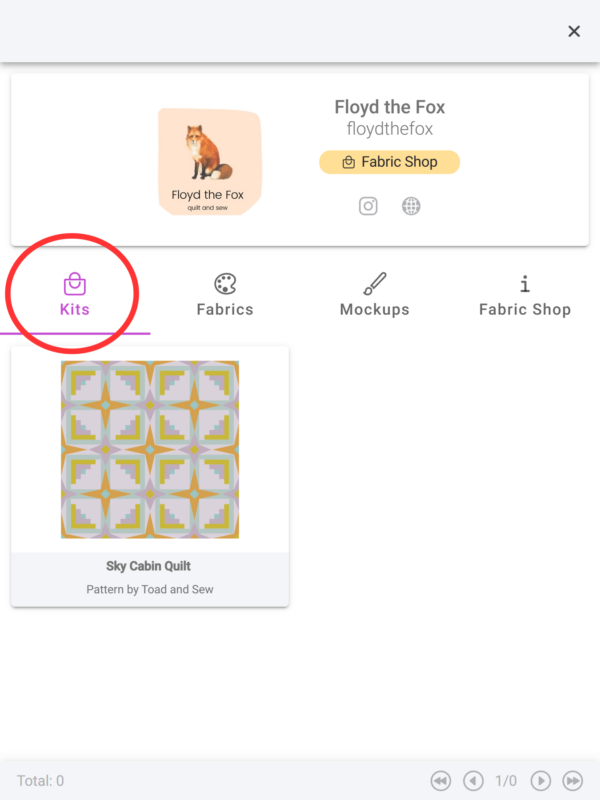The height and width of the screenshot is (800, 600).
Task: Click the 1/0 page indicator
Action: pos(506,780)
